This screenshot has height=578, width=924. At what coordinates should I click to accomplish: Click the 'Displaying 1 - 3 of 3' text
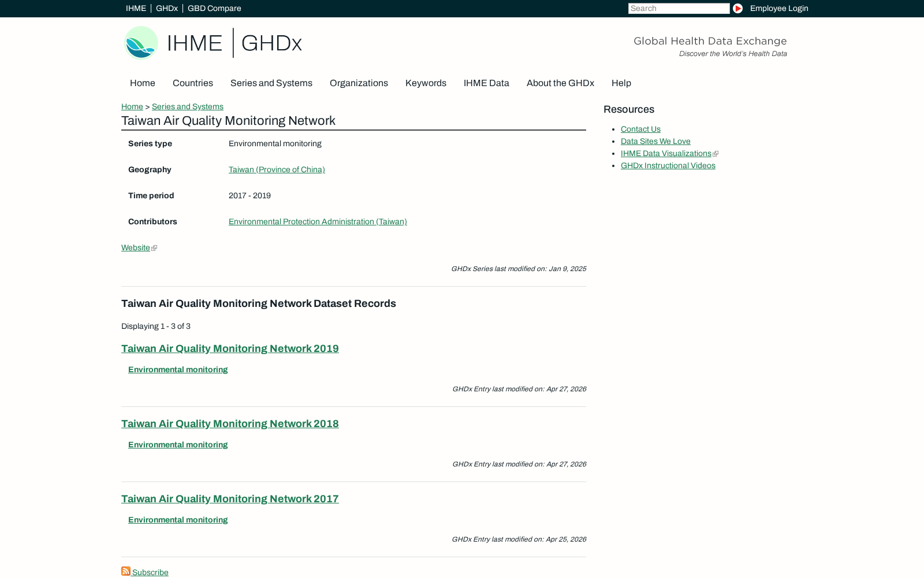[x=156, y=326]
